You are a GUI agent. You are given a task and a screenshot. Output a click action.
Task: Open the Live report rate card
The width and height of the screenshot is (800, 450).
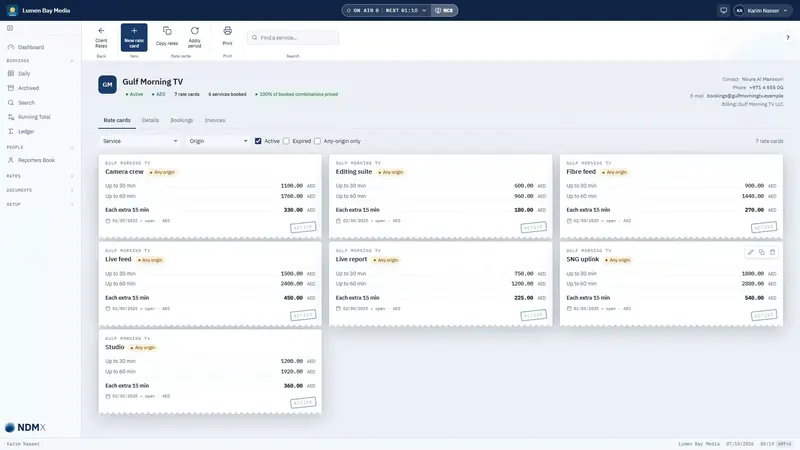[441, 284]
